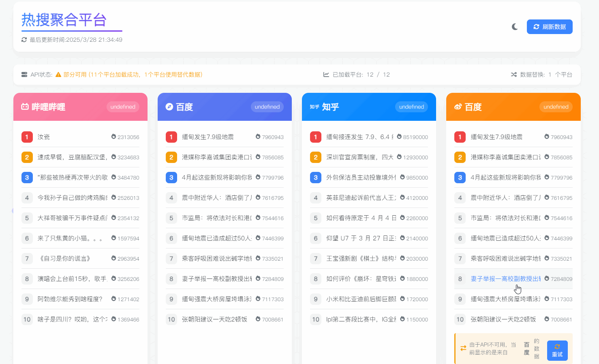Open the Bilibili topic 汝瓷
This screenshot has width=599, height=364.
[44, 137]
